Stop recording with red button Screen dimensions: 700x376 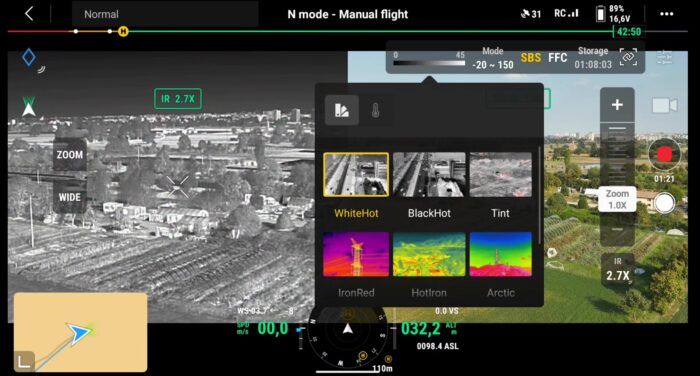click(x=664, y=155)
